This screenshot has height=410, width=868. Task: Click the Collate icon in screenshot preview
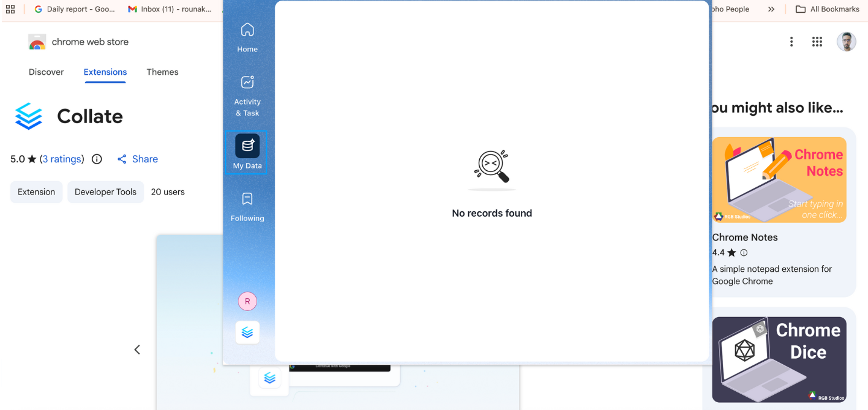(x=270, y=378)
